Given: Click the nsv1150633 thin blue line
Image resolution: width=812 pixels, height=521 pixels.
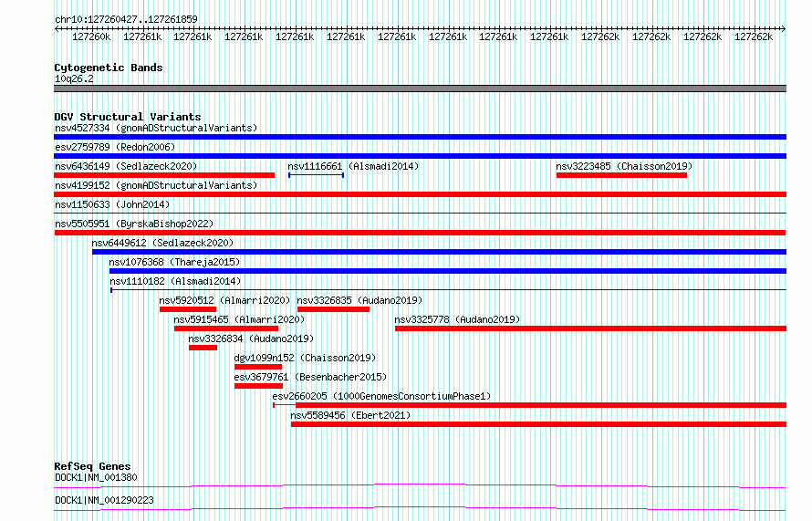Looking at the screenshot, I should click(420, 213).
